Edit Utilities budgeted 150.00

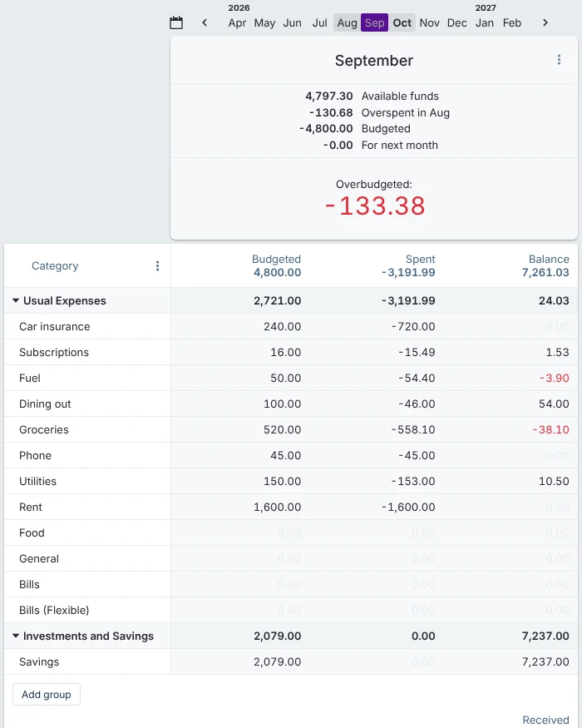tap(282, 482)
